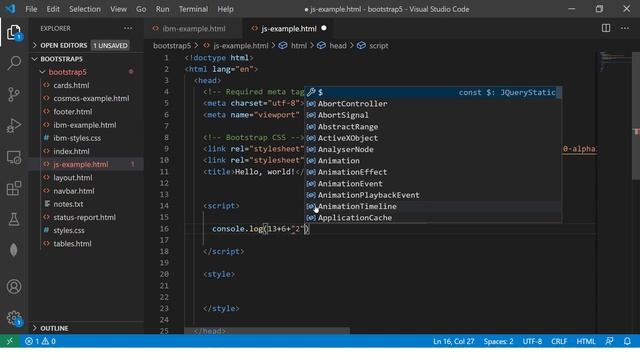Click head in the breadcrumb

point(338,46)
